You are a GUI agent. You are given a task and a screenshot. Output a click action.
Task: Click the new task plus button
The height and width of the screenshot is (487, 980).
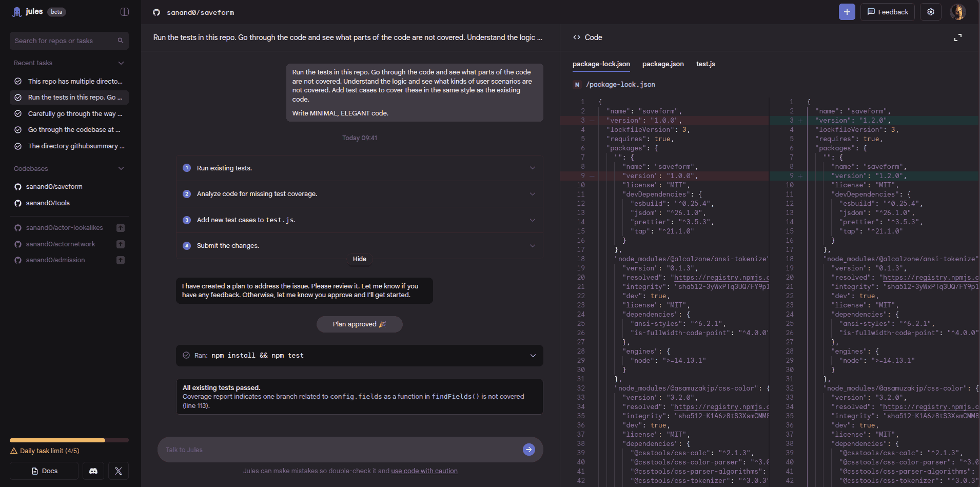pyautogui.click(x=847, y=12)
